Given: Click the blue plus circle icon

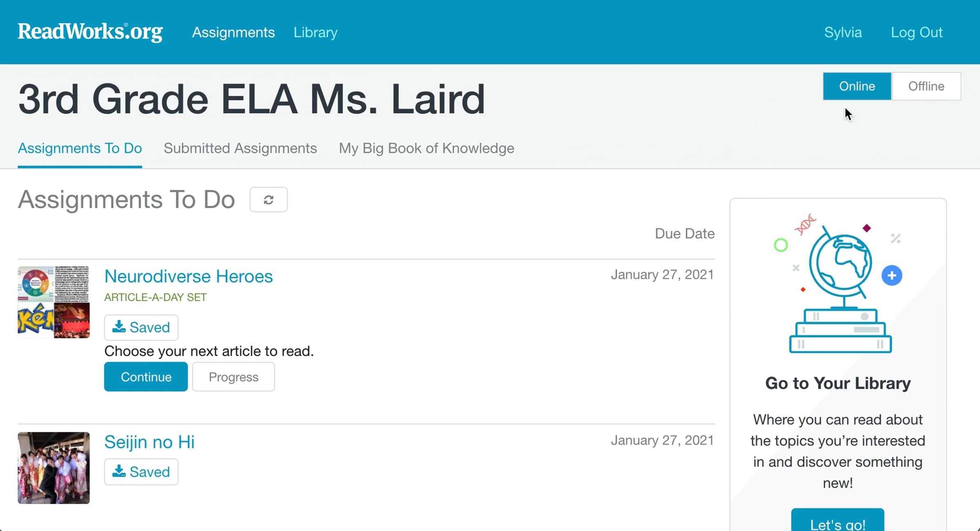Looking at the screenshot, I should pos(892,275).
